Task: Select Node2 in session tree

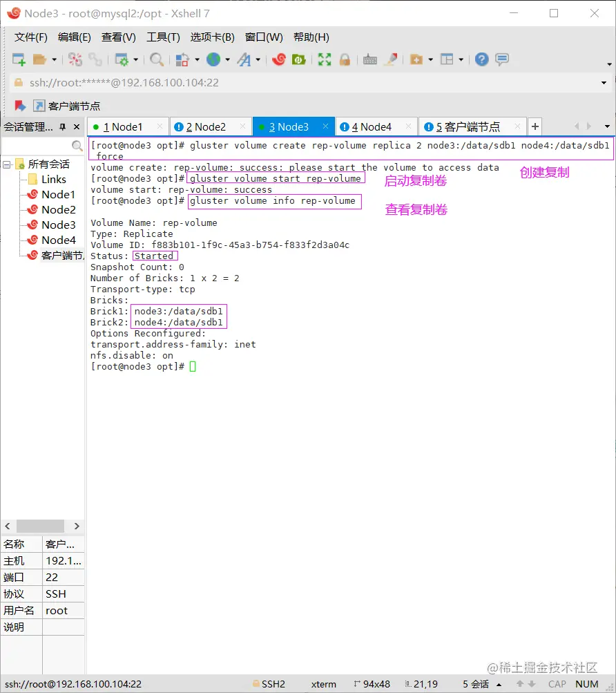Action: [x=58, y=209]
